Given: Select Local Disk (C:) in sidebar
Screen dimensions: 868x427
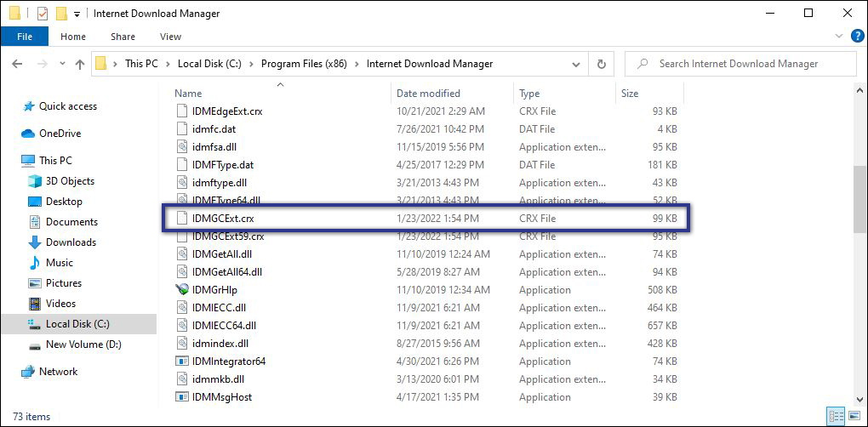Looking at the screenshot, I should coord(78,324).
